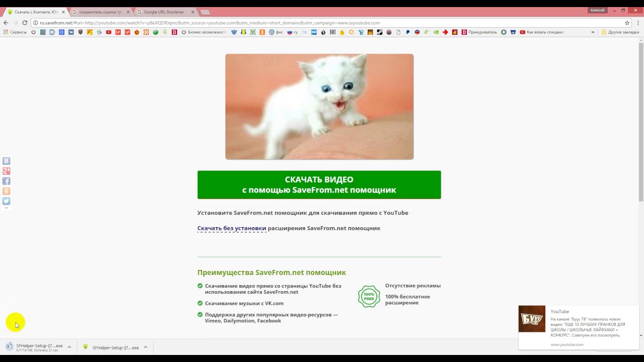Switch to the Google URL Shortener tab
644x362 pixels.
click(164, 12)
